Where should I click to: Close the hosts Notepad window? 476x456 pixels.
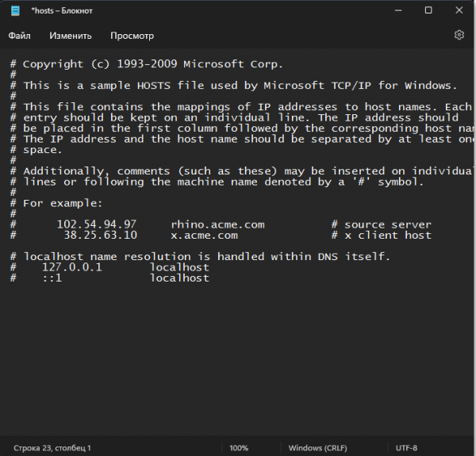(x=459, y=10)
